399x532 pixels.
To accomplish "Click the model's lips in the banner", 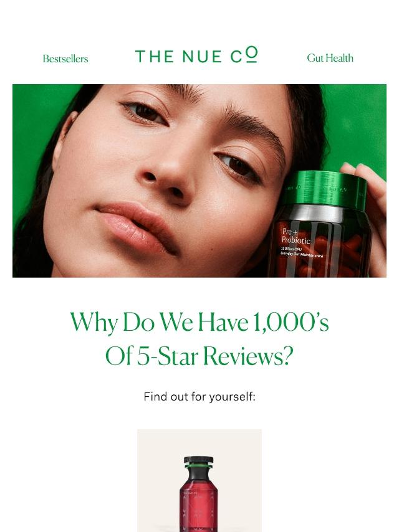I will click(139, 226).
